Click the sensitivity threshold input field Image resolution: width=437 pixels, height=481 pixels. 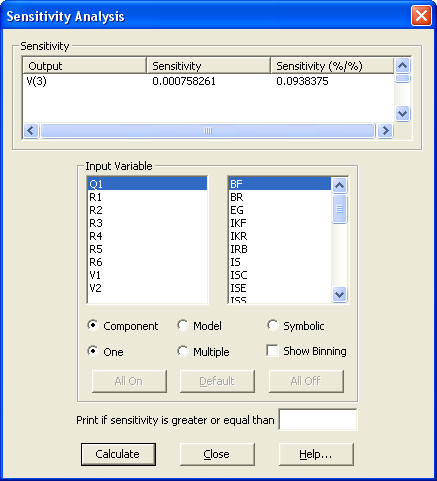(x=318, y=420)
